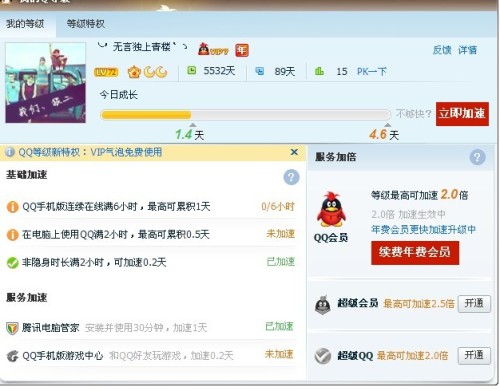500x391 pixels.
Task: Click 已加速 status on the 非隐身时长 row
Action: [281, 262]
